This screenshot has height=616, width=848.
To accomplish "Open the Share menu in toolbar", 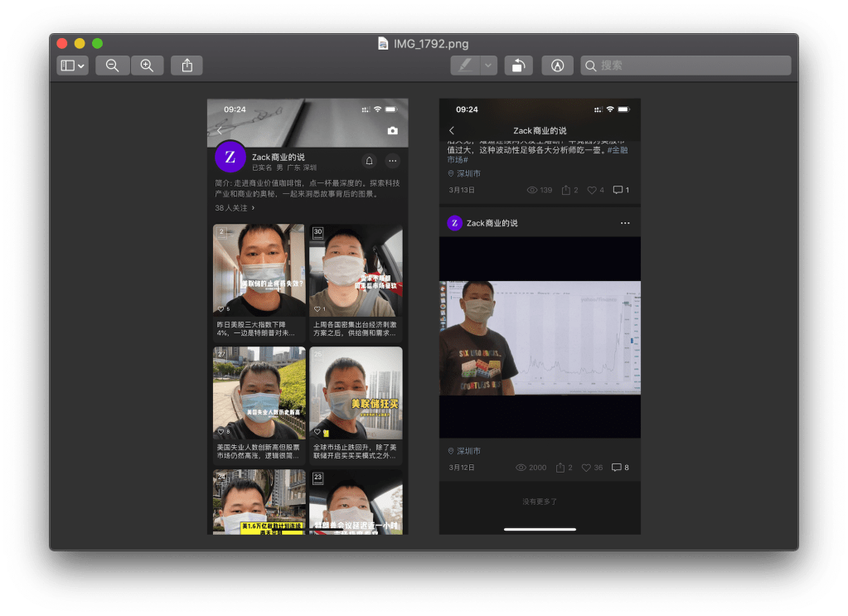I will click(x=187, y=65).
